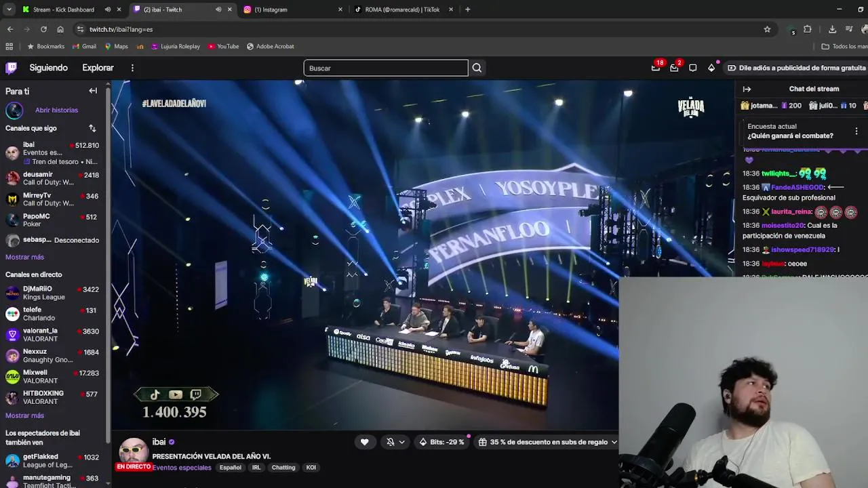
Task: Expand the notification bell dropdown arrow
Action: point(401,442)
